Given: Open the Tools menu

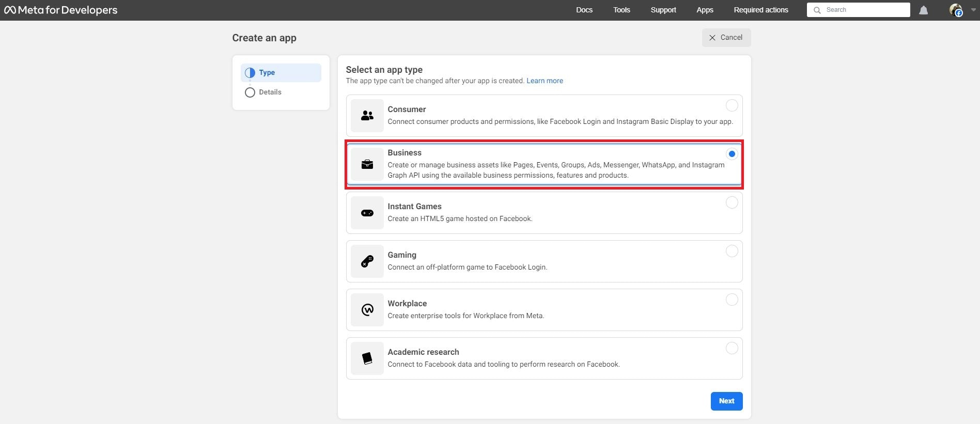Looking at the screenshot, I should click(621, 10).
